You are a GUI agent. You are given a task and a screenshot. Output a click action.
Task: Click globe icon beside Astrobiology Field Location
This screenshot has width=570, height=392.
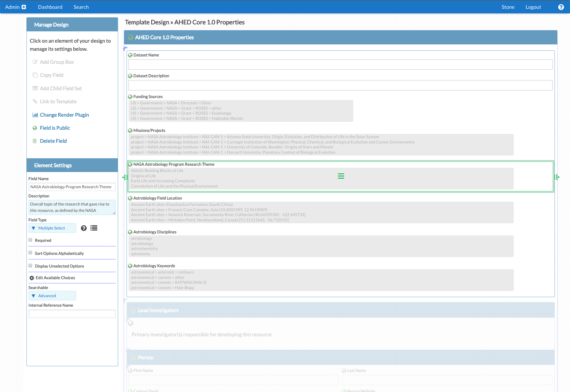pyautogui.click(x=130, y=198)
